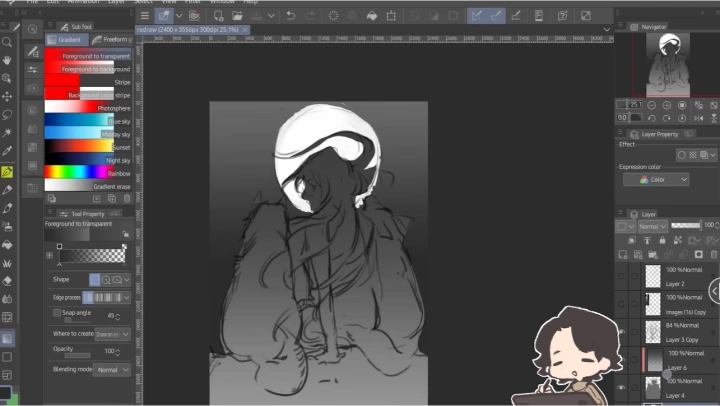Toggle the Snap angle checkbox

coord(57,313)
